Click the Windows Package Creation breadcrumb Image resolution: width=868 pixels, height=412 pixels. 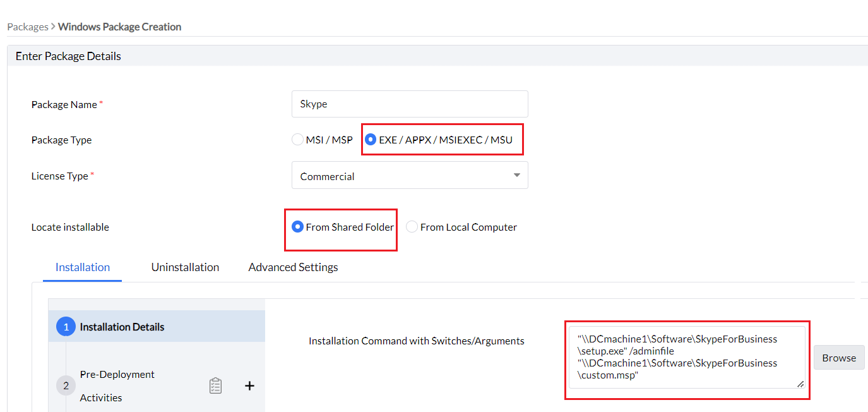(x=119, y=27)
